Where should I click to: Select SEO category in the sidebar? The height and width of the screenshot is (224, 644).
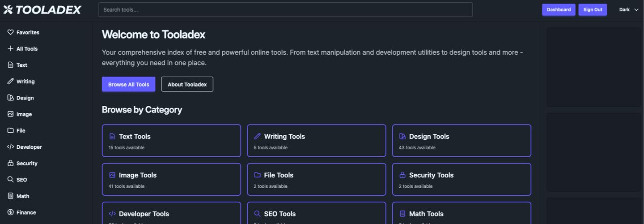click(x=47, y=179)
